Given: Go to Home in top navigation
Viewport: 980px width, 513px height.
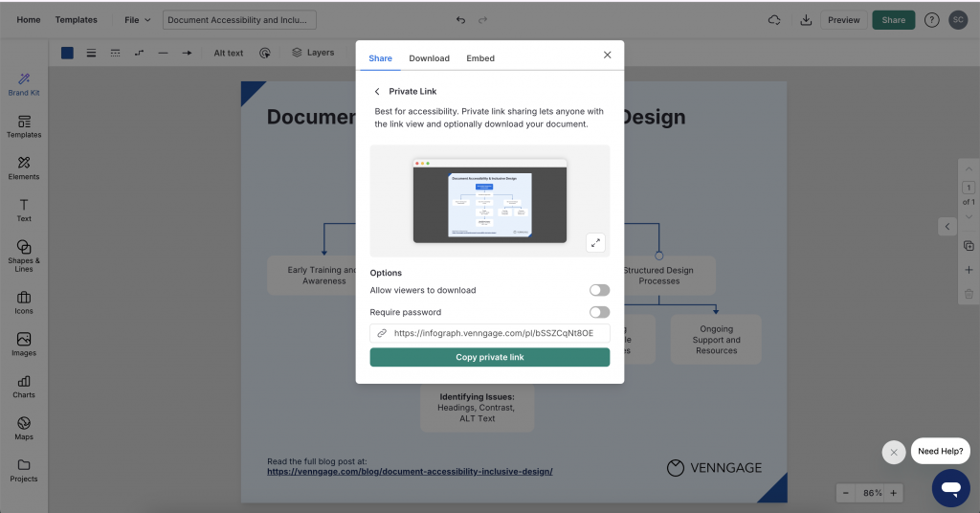Looking at the screenshot, I should tap(29, 20).
